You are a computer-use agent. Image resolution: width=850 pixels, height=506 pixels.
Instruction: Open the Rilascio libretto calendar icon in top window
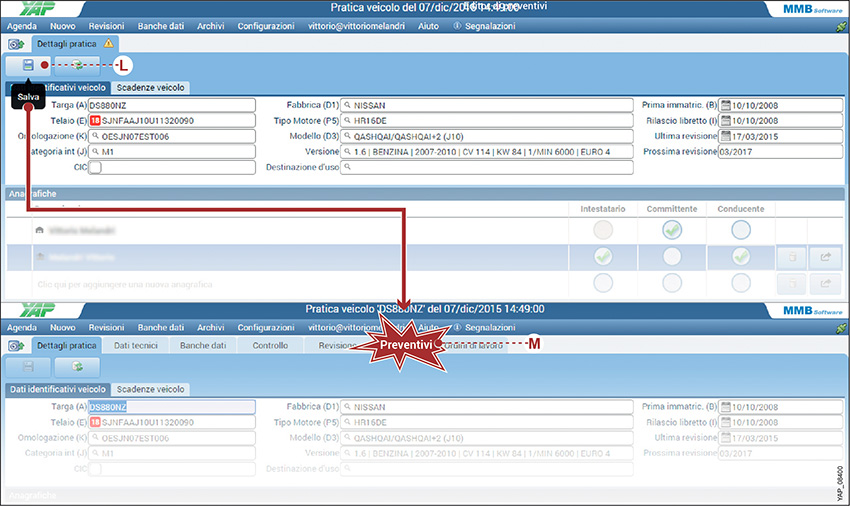[725, 120]
